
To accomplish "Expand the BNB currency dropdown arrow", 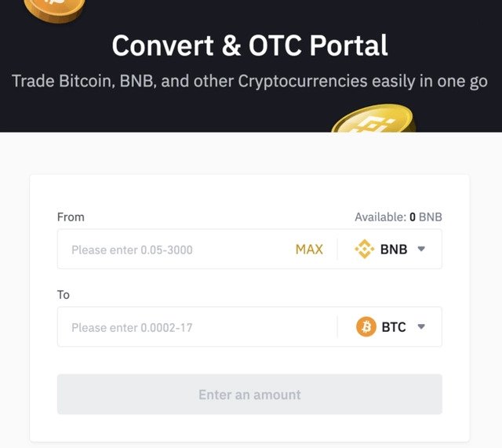I will pos(421,249).
